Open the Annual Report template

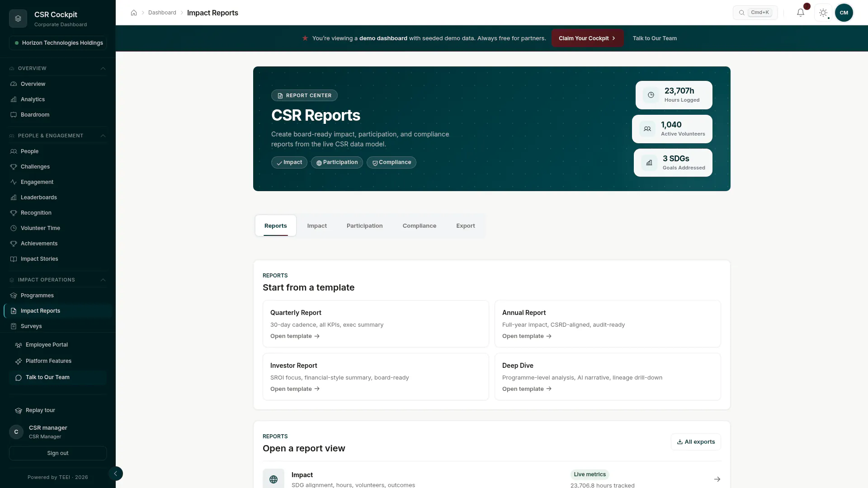point(608,324)
